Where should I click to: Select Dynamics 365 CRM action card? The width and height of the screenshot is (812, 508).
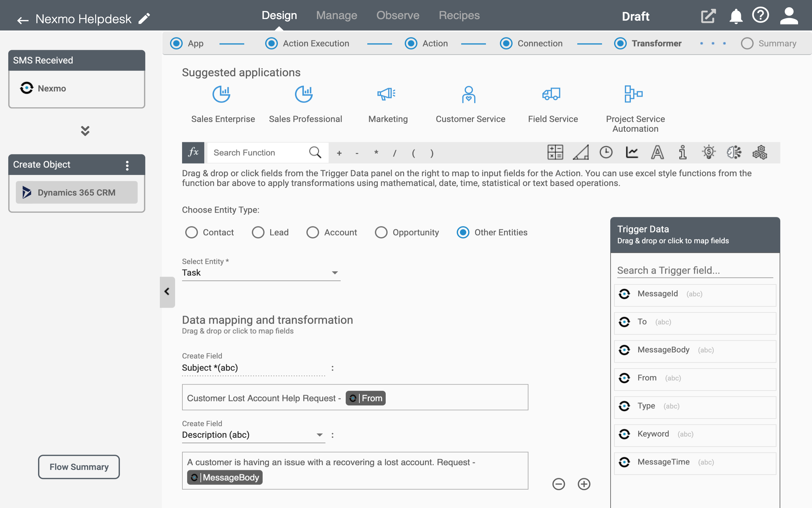[76, 192]
